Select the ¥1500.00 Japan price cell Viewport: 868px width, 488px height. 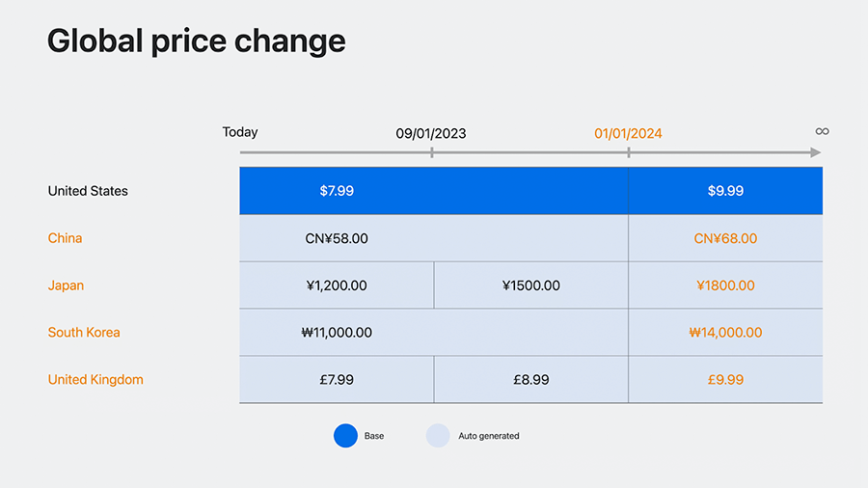pyautogui.click(x=530, y=285)
